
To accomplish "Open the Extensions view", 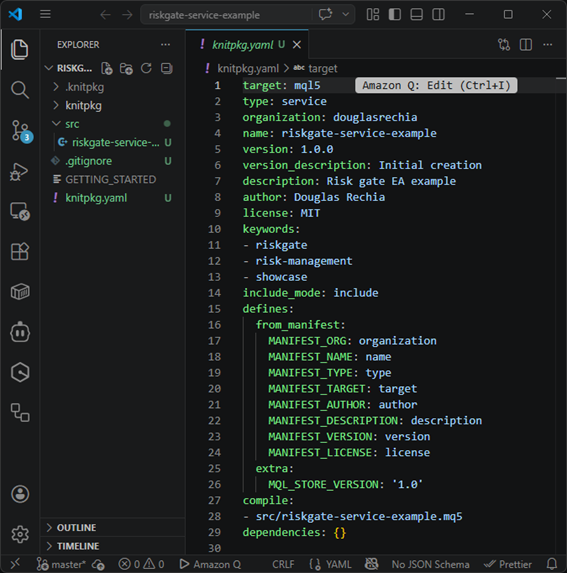I will click(x=20, y=252).
